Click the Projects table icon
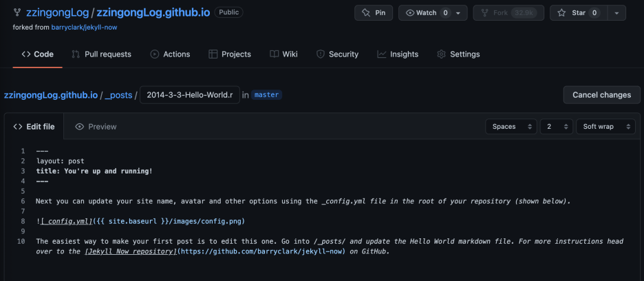The height and width of the screenshot is (281, 644). (x=213, y=54)
